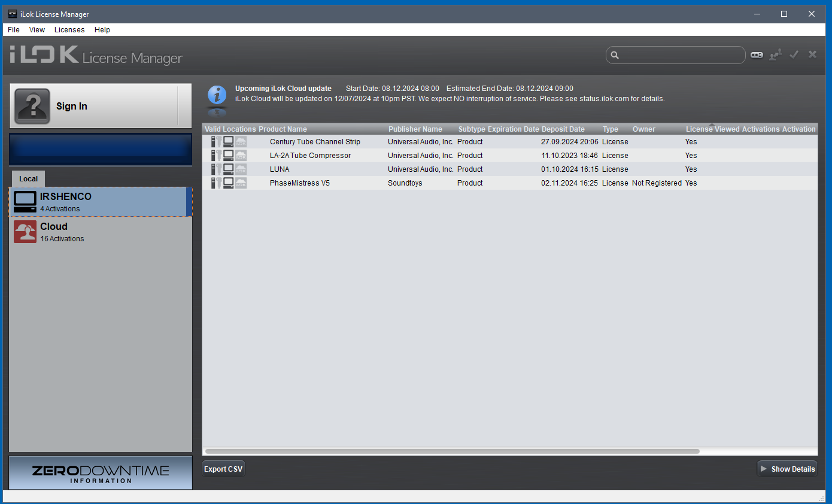
Task: Sort by the Expiration Date column header
Action: [x=514, y=129]
